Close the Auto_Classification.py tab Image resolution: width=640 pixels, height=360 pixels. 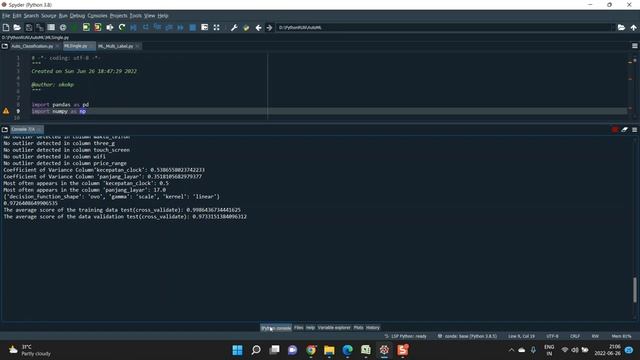(57, 46)
